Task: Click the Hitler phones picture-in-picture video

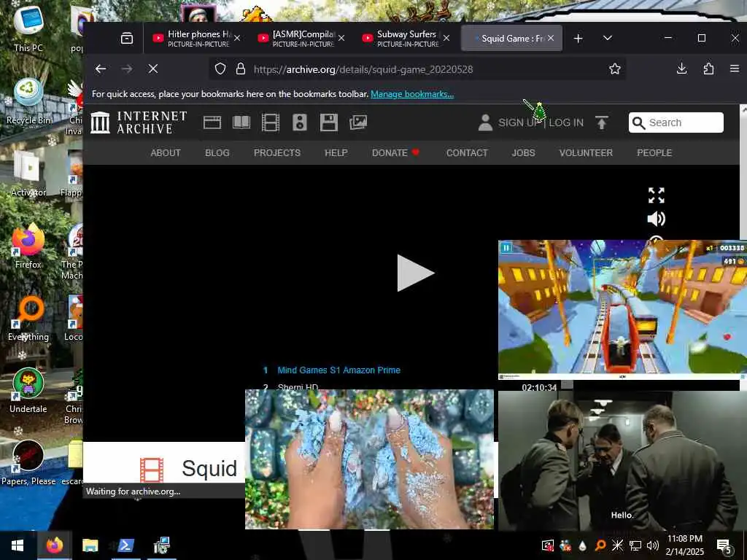Action: click(622, 461)
